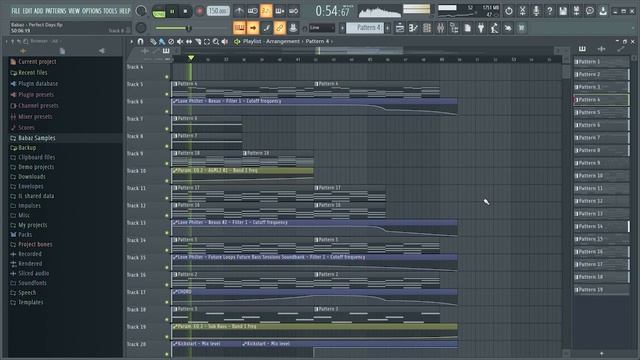
Task: Select the playlist Slip tool
Action: [x=189, y=42]
